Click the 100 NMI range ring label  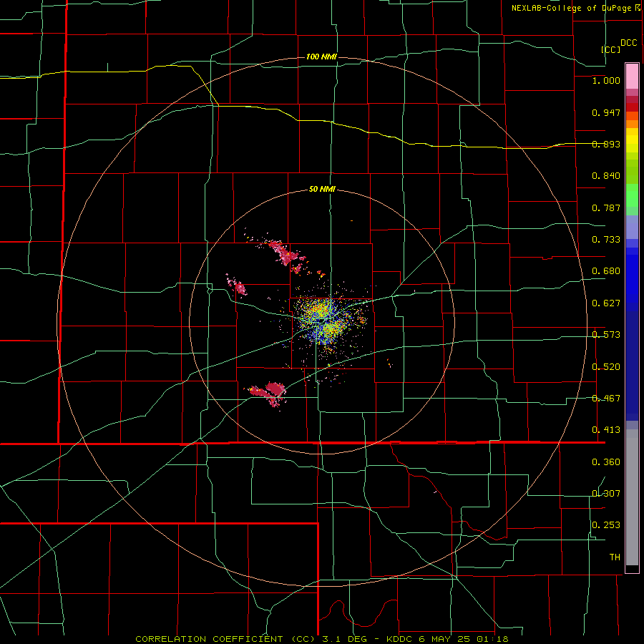pos(321,57)
